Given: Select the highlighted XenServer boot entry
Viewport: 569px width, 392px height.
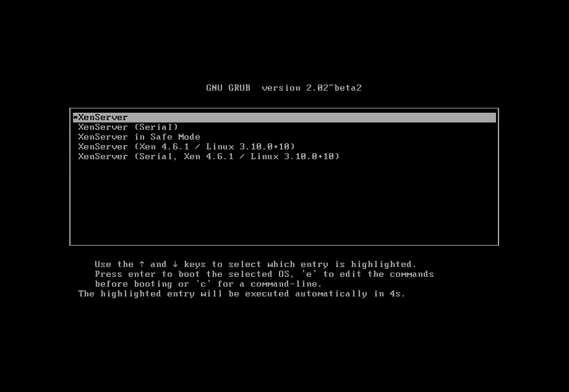Looking at the screenshot, I should pyautogui.click(x=284, y=118).
